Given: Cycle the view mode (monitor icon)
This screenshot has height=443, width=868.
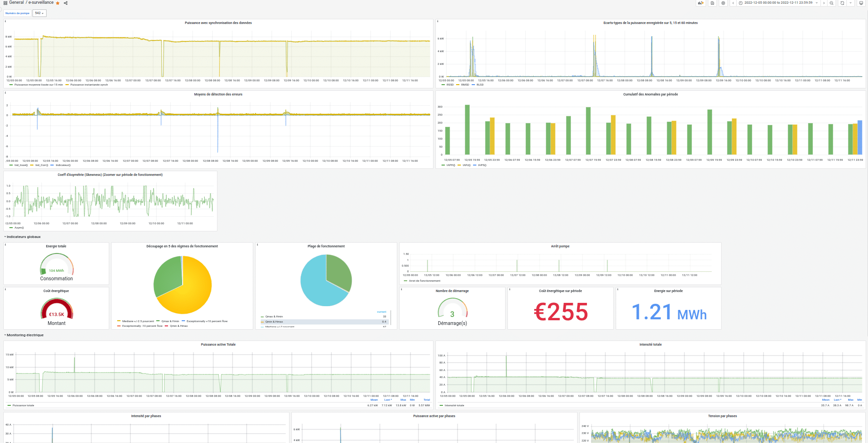Looking at the screenshot, I should tap(861, 3).
